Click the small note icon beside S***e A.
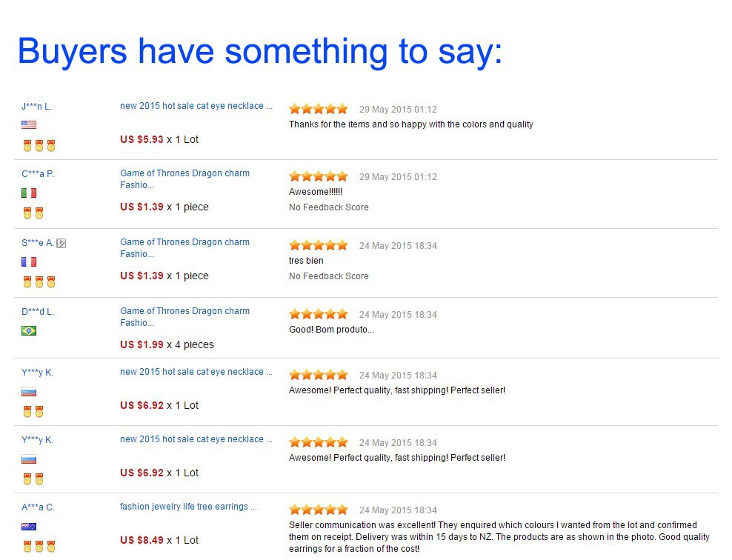 tap(61, 243)
